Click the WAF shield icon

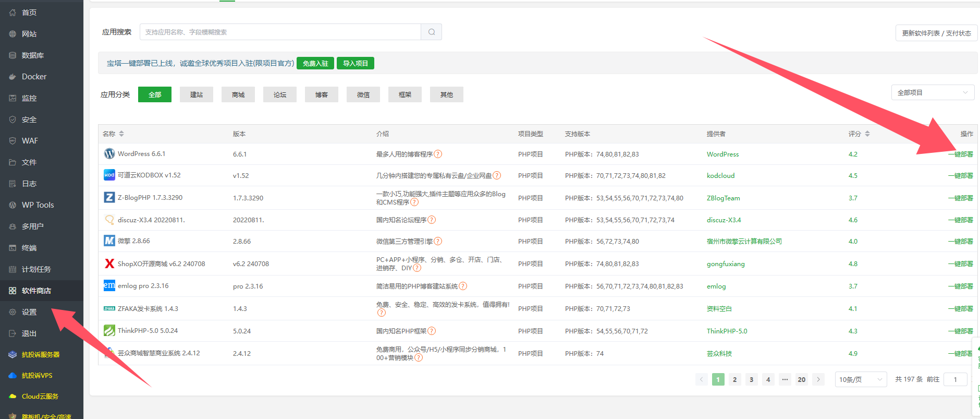13,141
